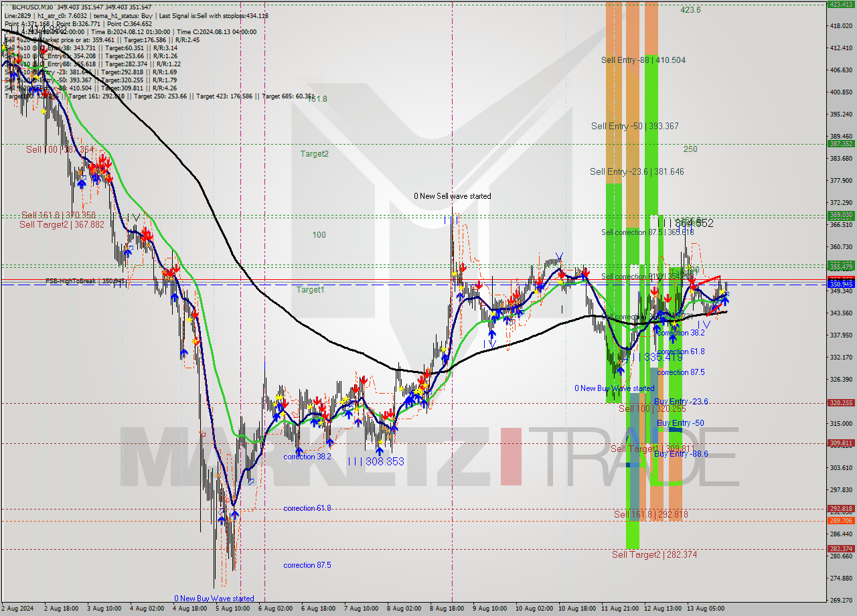857x616 pixels.
Task: Click the 'Sell Entry -50 | 393.367' label
Action: pyautogui.click(x=635, y=126)
